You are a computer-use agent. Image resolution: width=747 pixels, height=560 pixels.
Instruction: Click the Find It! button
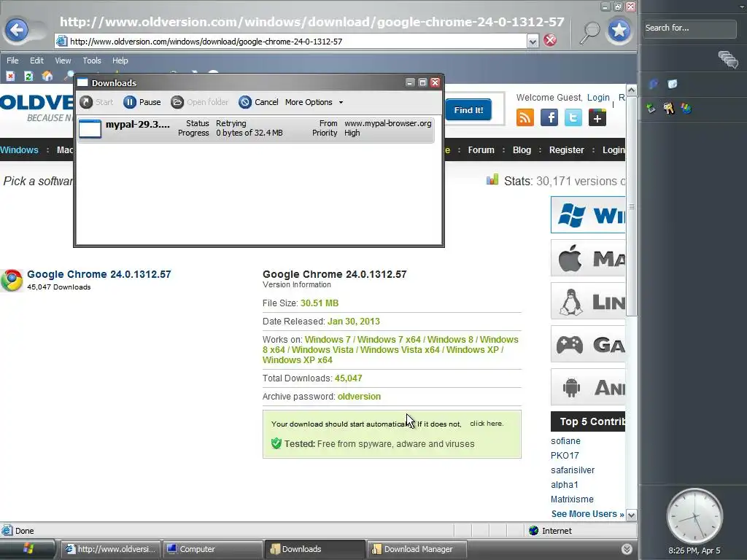(x=468, y=110)
